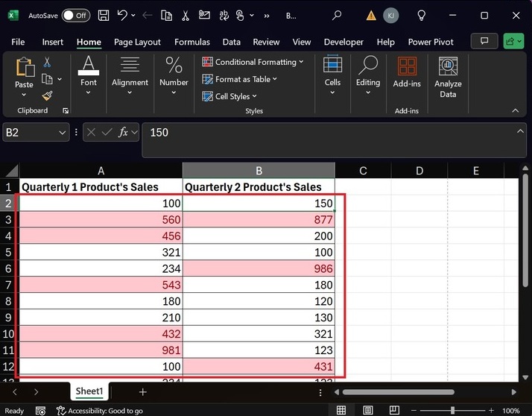Click the Paste button
The image size is (532, 416).
point(25,75)
